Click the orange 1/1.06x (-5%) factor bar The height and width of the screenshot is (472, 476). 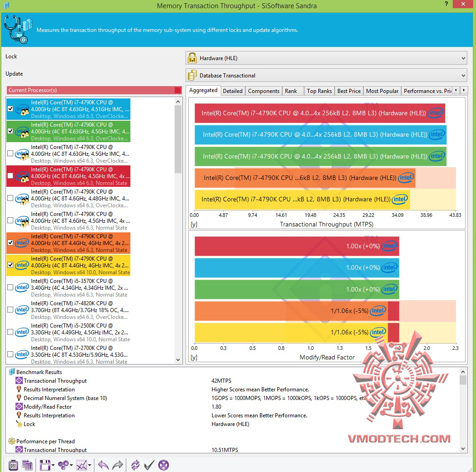point(297,311)
